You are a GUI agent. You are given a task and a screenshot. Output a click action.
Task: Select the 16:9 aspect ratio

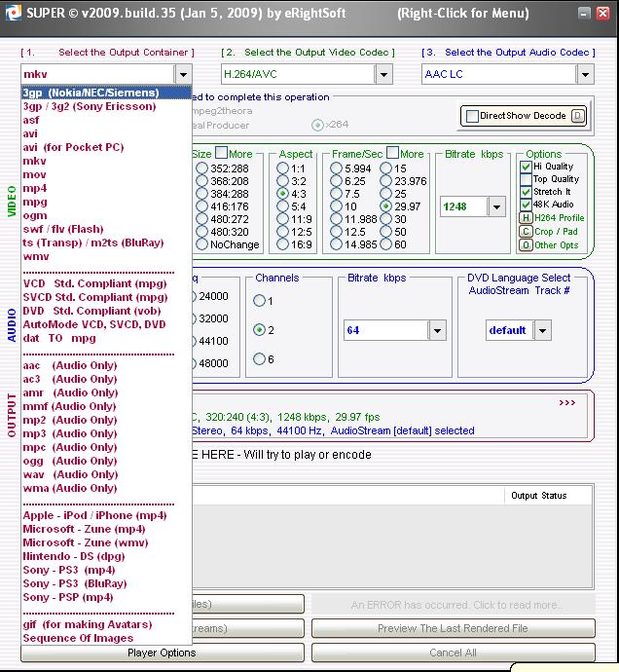(282, 244)
